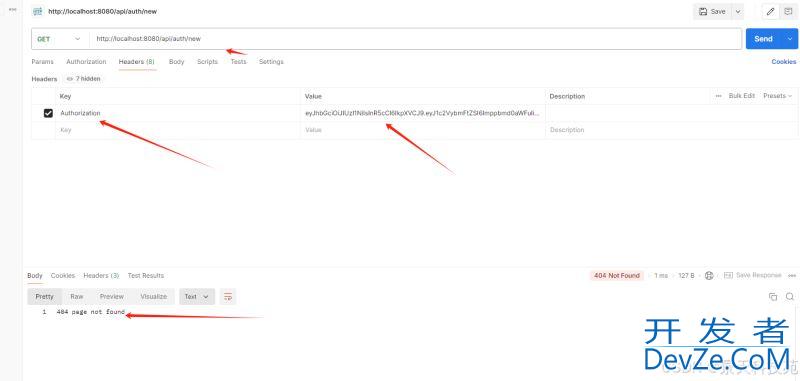The image size is (800, 381).
Task: Expand the Send button dropdown arrow
Action: point(790,39)
